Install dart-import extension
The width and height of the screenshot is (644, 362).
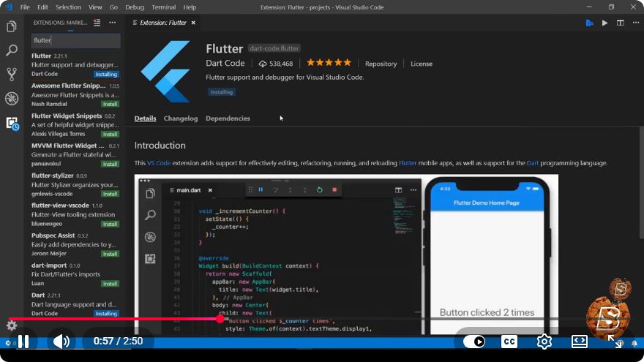110,284
